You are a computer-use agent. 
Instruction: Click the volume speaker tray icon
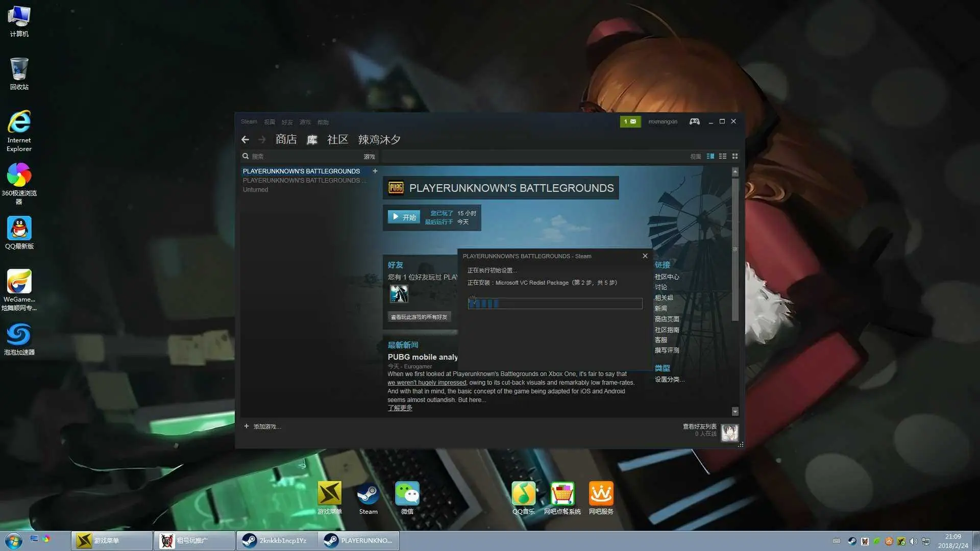[914, 541]
